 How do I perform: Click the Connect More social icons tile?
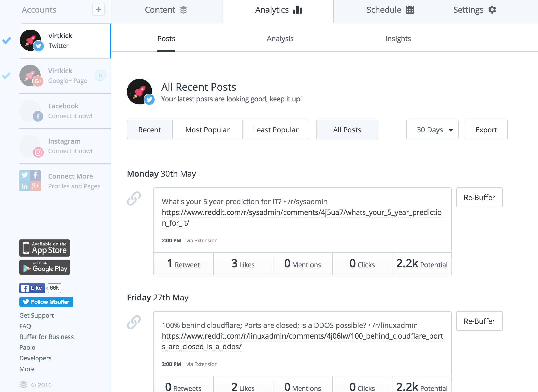(x=30, y=181)
